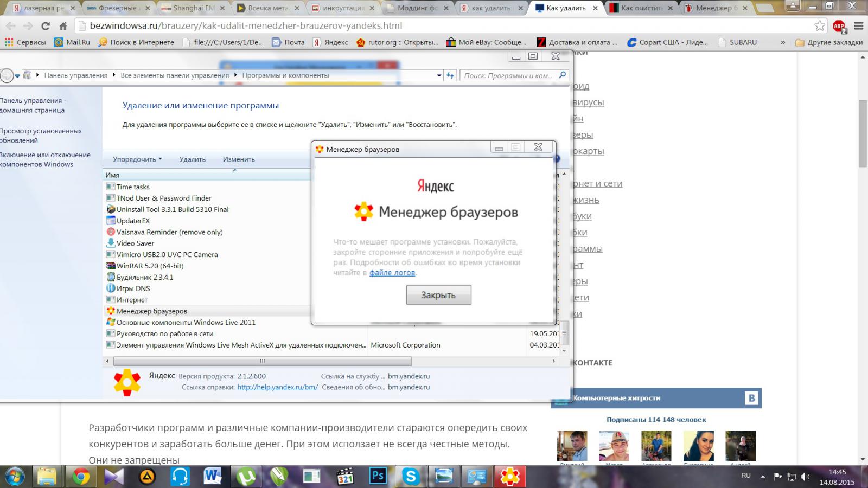The image size is (868, 488).
Task: Open Media Player Classic from taskbar
Action: 345,477
